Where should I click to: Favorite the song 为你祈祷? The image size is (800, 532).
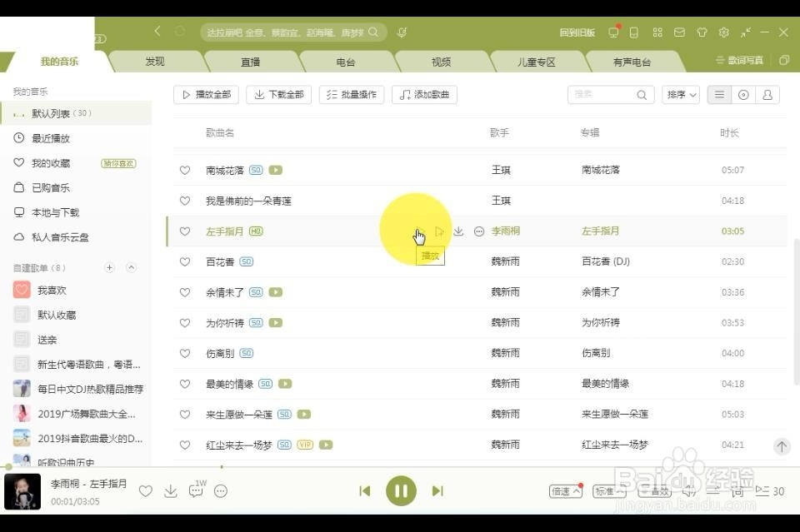(x=185, y=323)
